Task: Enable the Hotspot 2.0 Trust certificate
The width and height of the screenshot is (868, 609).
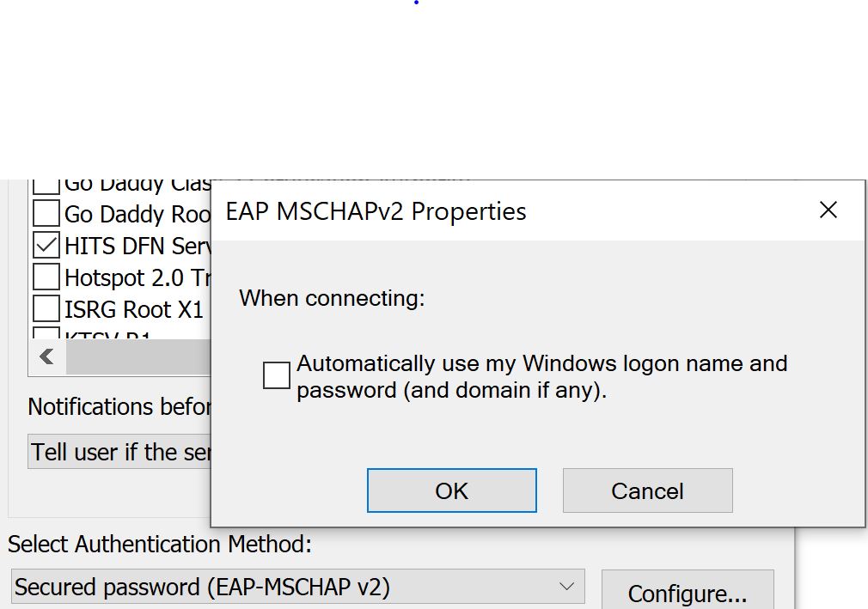Action: (47, 277)
